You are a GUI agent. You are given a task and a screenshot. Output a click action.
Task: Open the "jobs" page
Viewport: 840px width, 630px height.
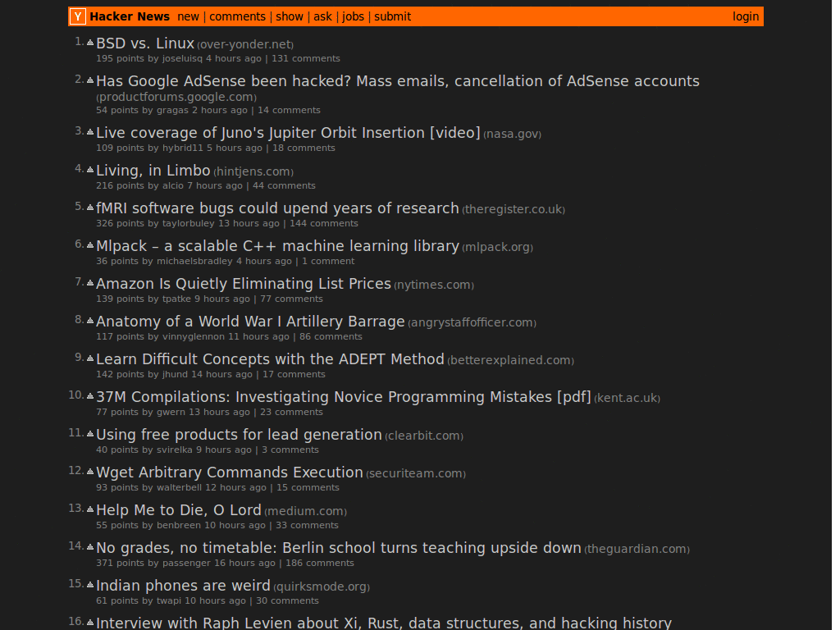(353, 16)
